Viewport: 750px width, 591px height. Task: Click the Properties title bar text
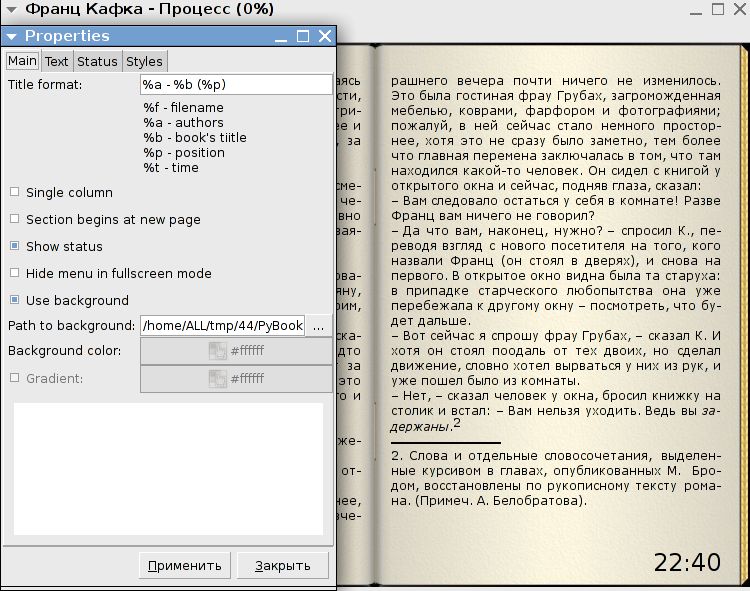[x=67, y=36]
